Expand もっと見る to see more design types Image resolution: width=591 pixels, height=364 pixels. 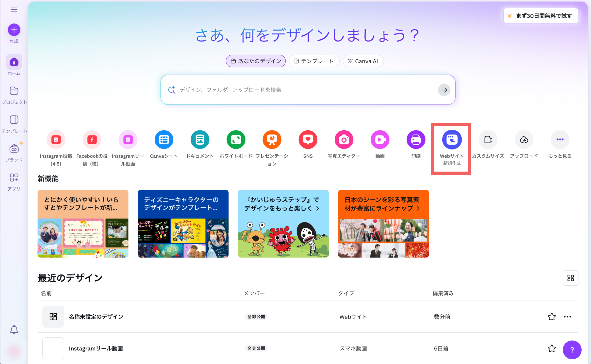pyautogui.click(x=560, y=139)
